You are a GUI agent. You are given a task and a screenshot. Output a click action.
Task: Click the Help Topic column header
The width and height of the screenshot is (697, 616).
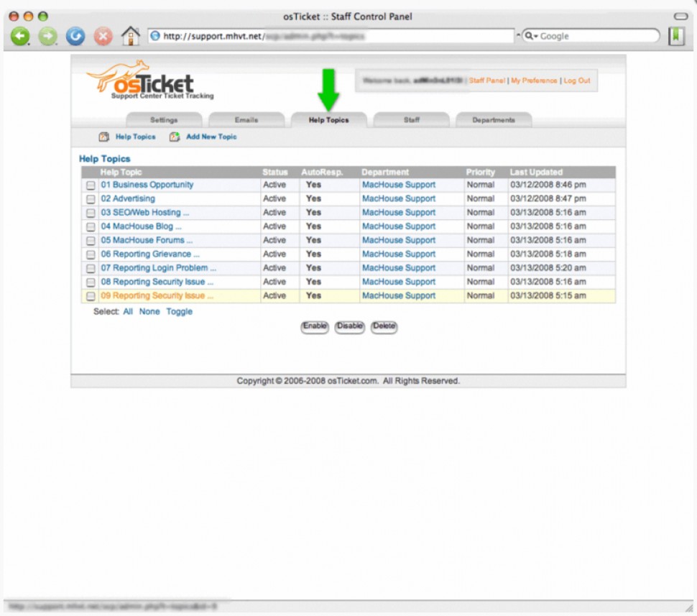(121, 172)
